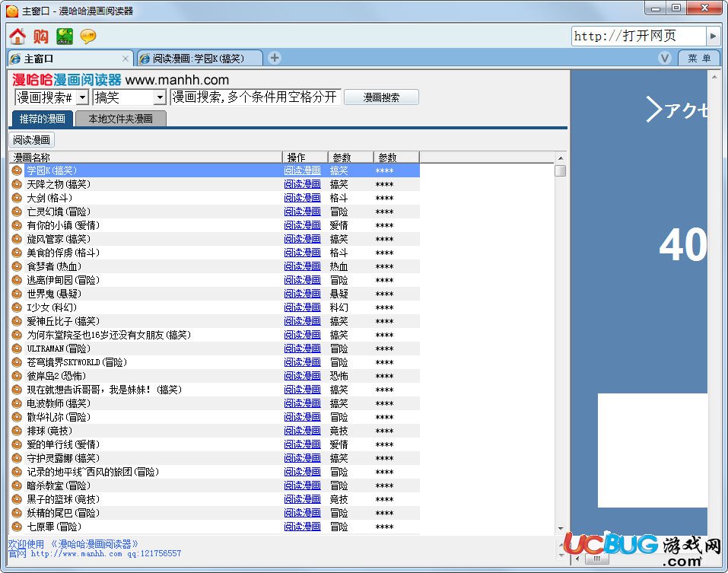This screenshot has height=573, width=728.
Task: Select disc icon beside 彼岸岛2(恐怖)
Action: pos(17,376)
